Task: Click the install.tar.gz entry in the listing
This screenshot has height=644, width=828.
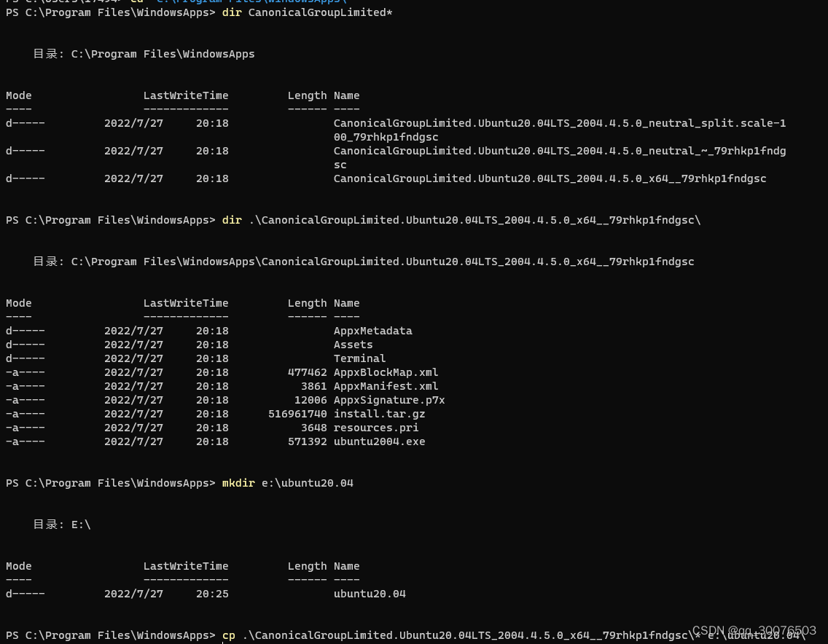Action: (379, 413)
